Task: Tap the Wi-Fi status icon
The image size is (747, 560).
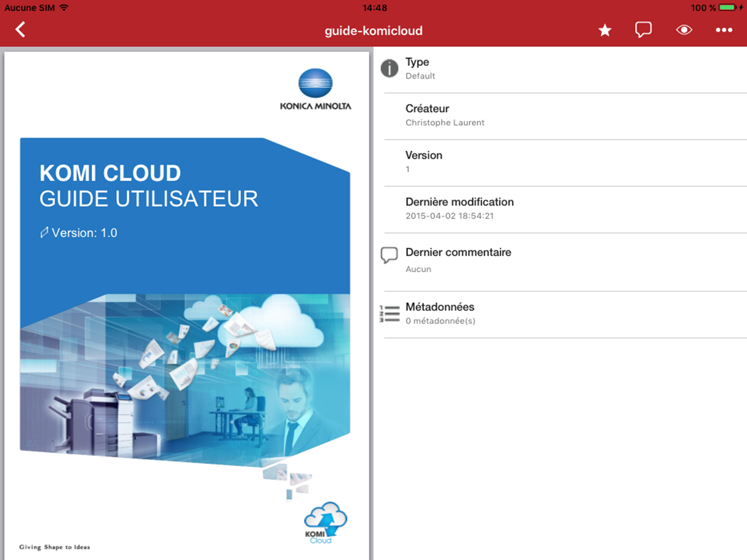Action: click(x=64, y=7)
